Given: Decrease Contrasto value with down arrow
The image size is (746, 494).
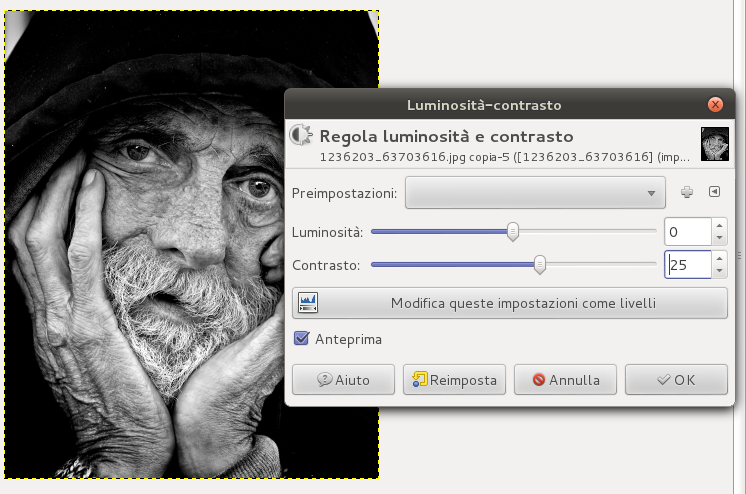Looking at the screenshot, I should pos(719,271).
